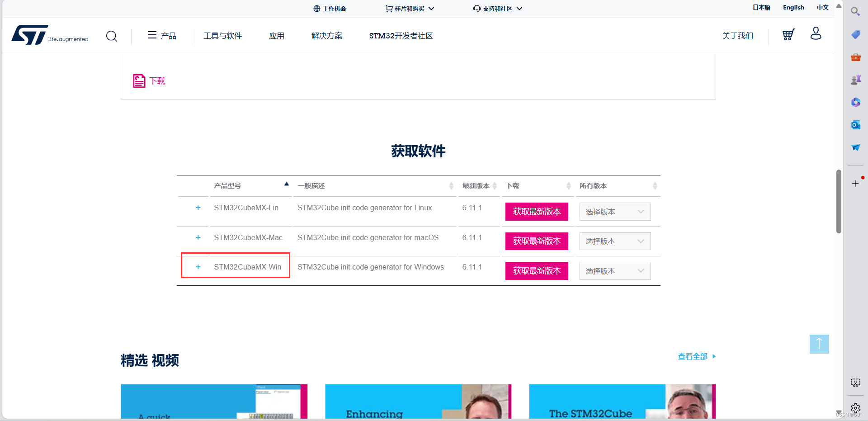Open the Microsoft 365 sidebar icon
868x421 pixels.
click(855, 102)
